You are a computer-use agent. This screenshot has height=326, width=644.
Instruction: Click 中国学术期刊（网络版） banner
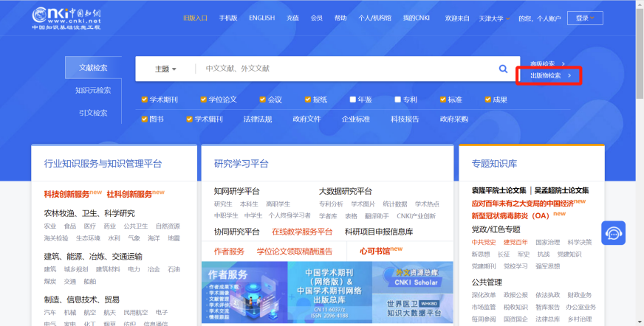click(330, 292)
